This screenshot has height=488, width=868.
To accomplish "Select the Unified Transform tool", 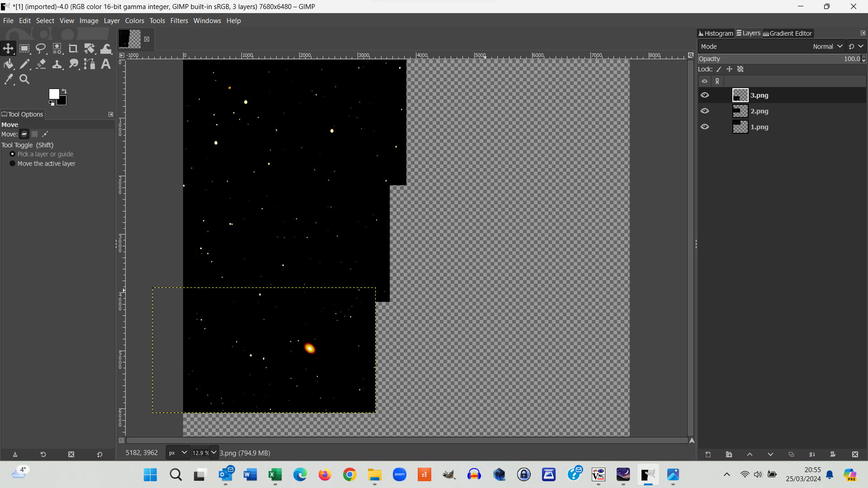I will [90, 48].
